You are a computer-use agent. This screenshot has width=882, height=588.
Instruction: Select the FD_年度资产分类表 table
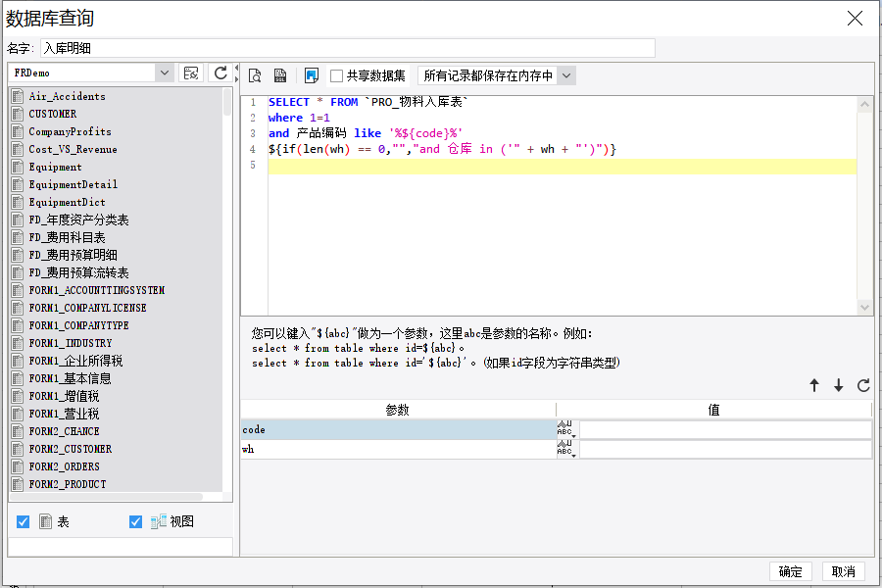click(x=78, y=220)
